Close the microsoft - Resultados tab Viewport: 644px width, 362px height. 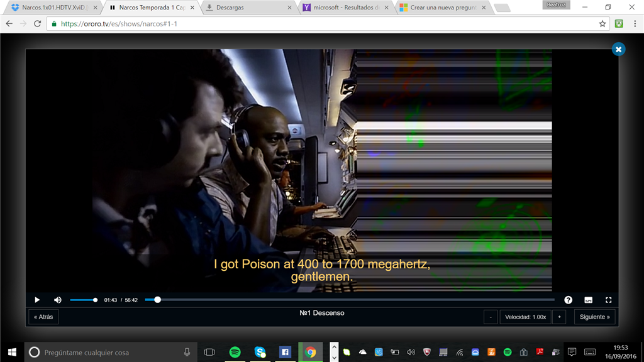(386, 8)
